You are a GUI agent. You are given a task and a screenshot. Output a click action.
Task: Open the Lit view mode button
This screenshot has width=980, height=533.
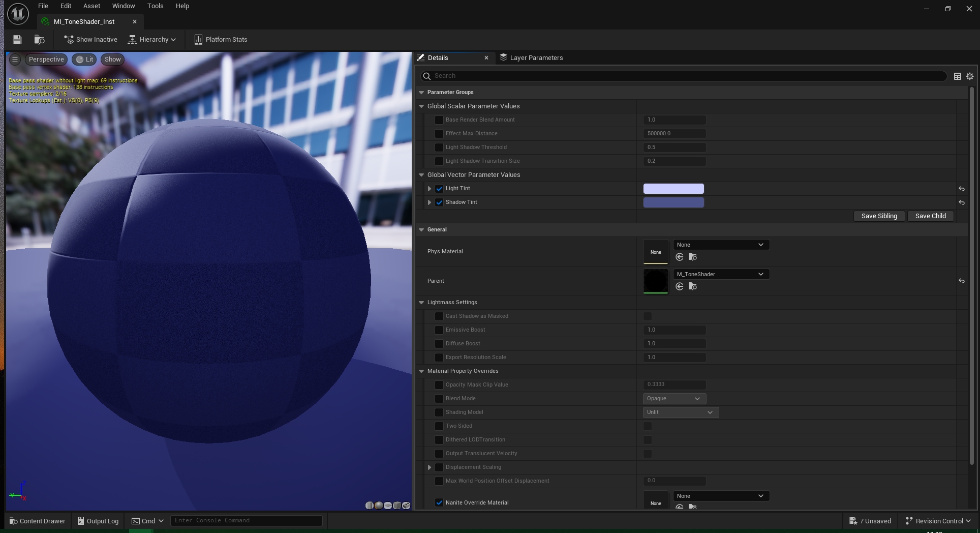(x=84, y=60)
